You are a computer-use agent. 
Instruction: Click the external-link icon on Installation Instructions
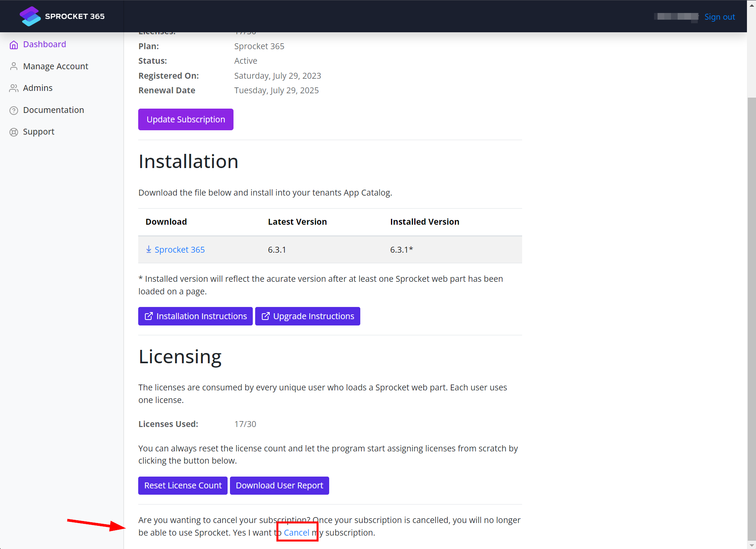tap(148, 316)
